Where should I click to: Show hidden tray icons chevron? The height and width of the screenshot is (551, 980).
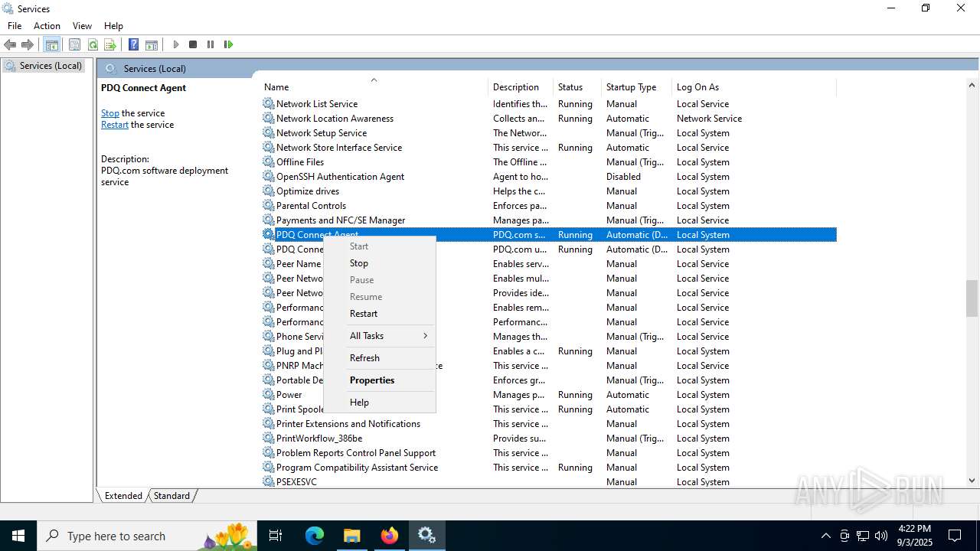pos(825,536)
